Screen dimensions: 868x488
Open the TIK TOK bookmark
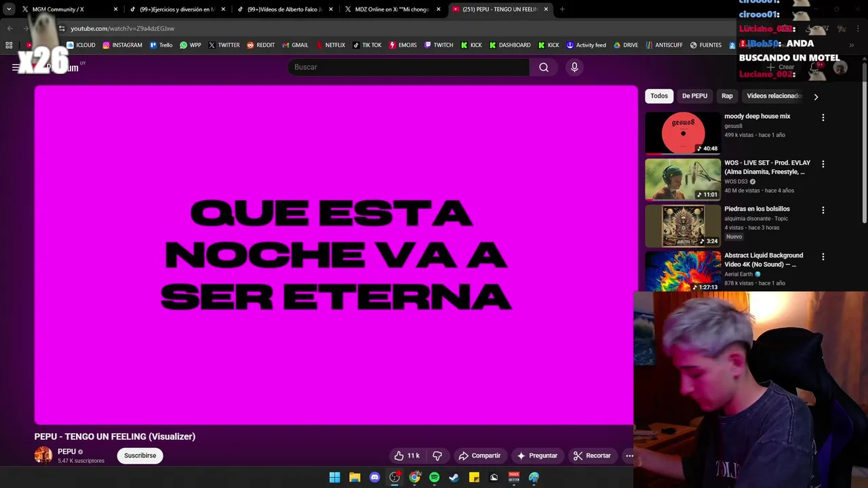367,45
